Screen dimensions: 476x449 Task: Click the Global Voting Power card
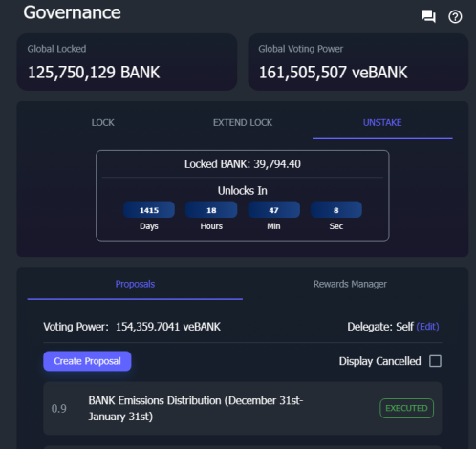click(358, 62)
